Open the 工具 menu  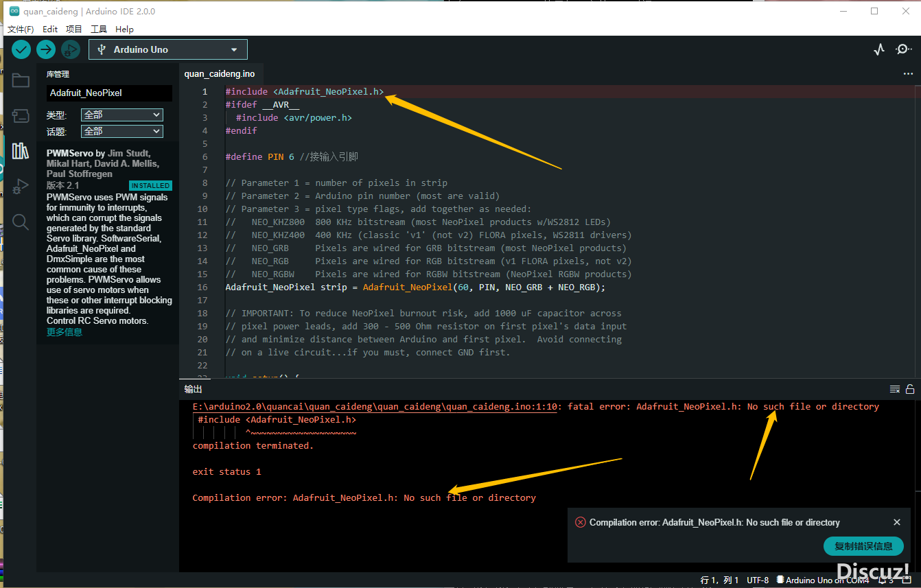[99, 30]
